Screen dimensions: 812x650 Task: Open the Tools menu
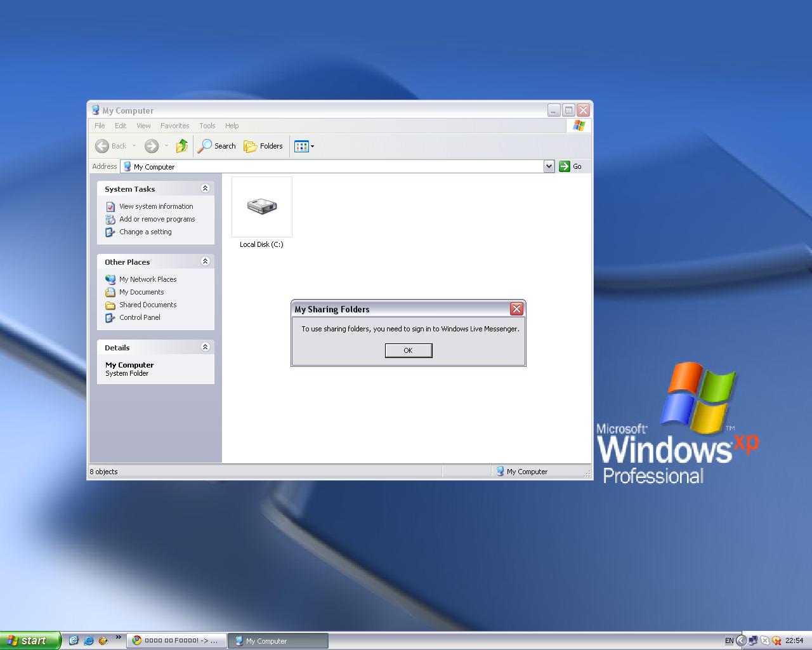[x=207, y=126]
